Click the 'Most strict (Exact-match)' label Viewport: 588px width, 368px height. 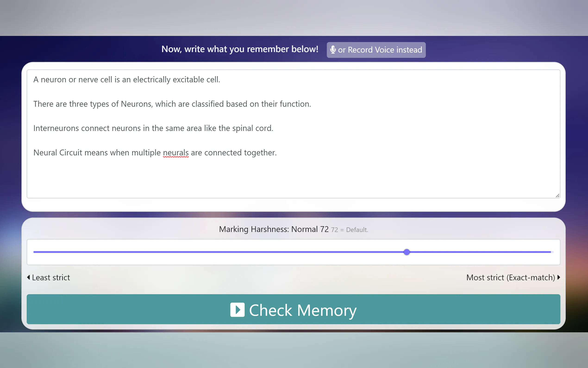click(510, 277)
